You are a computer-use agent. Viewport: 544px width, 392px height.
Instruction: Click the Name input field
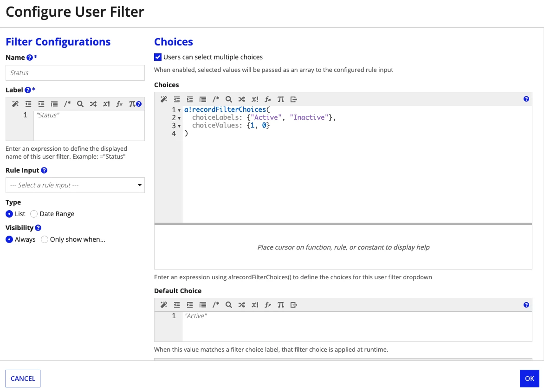pyautogui.click(x=75, y=73)
